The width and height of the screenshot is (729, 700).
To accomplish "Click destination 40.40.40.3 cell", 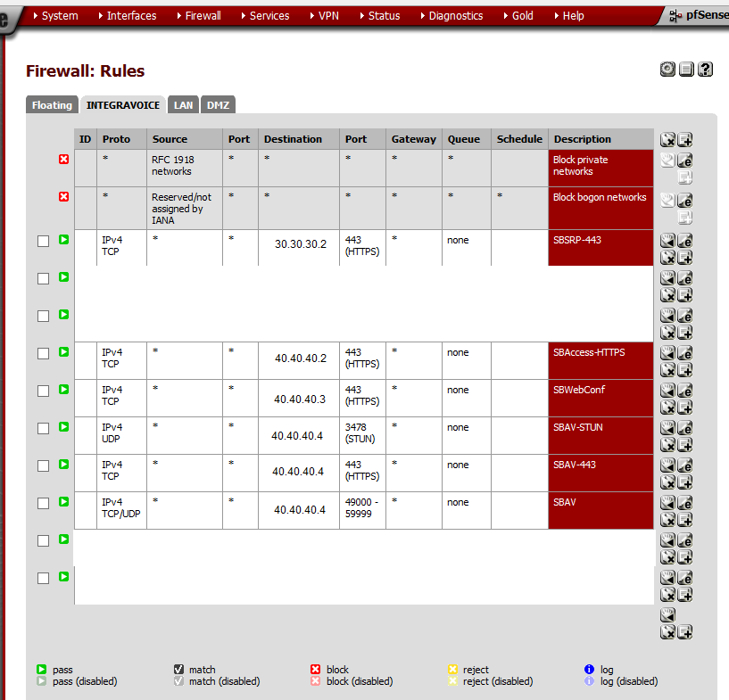I will click(x=300, y=399).
